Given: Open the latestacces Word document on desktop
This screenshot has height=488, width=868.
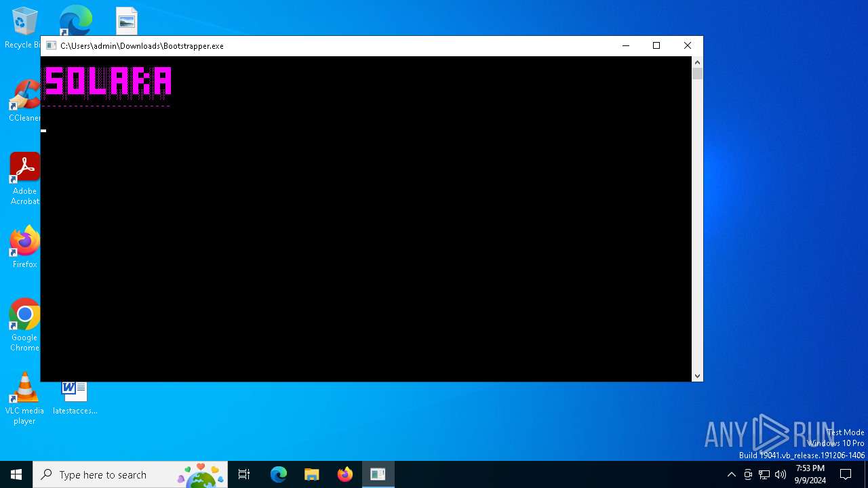Looking at the screenshot, I should tap(75, 398).
